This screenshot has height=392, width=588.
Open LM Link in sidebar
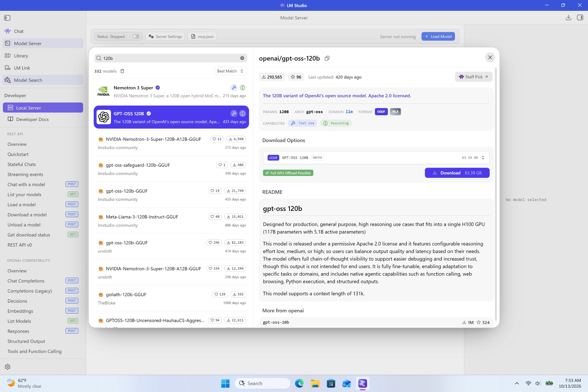(x=43, y=68)
